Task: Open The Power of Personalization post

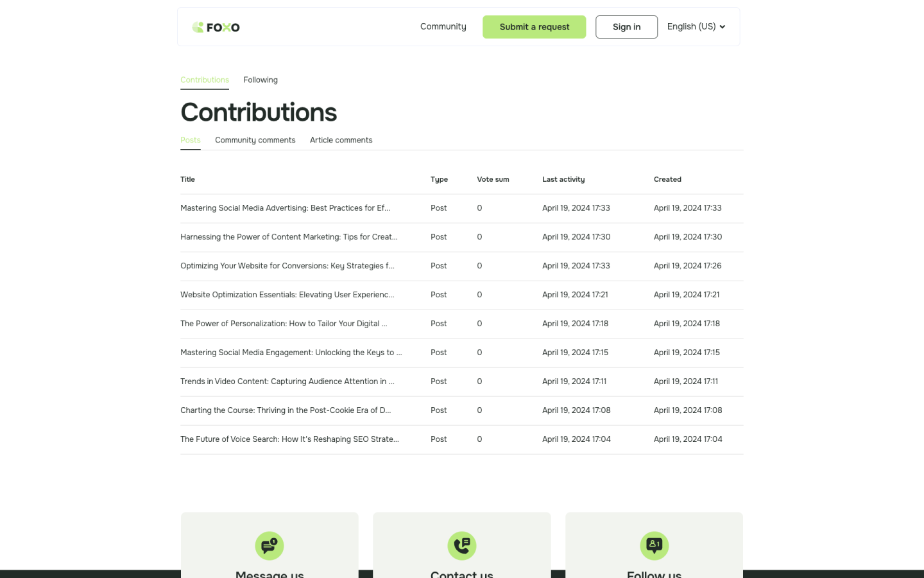Action: click(x=284, y=324)
